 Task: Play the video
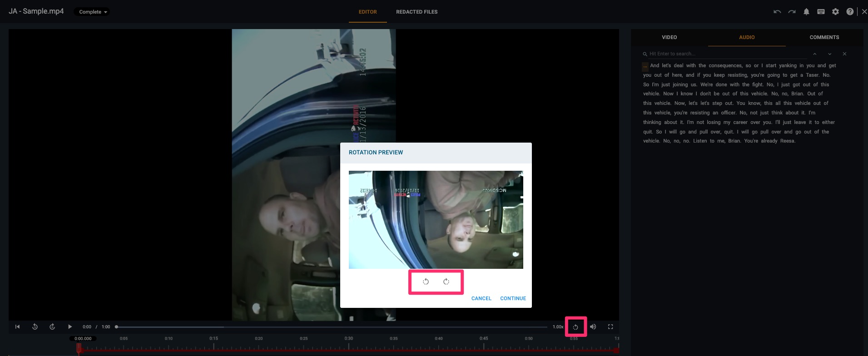(70, 326)
